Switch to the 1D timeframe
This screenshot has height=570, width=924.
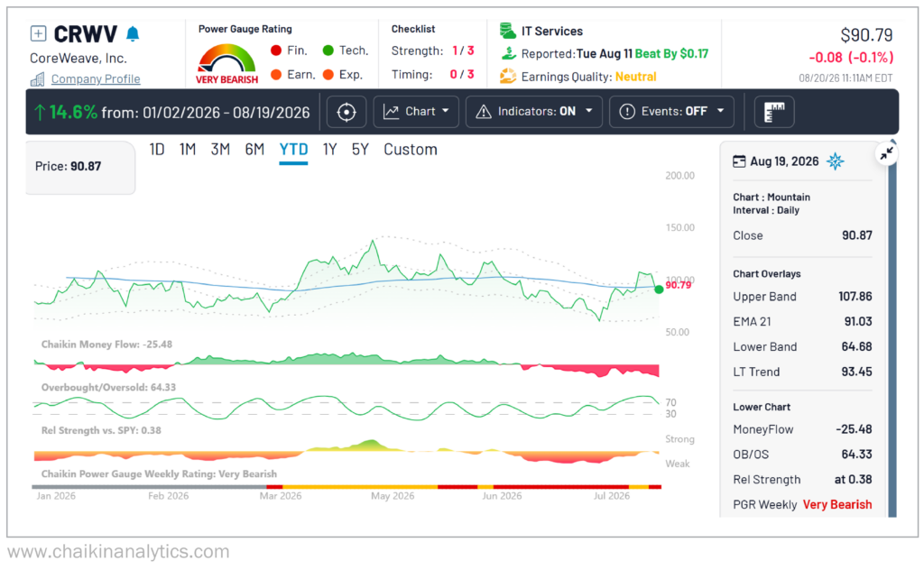pyautogui.click(x=157, y=150)
